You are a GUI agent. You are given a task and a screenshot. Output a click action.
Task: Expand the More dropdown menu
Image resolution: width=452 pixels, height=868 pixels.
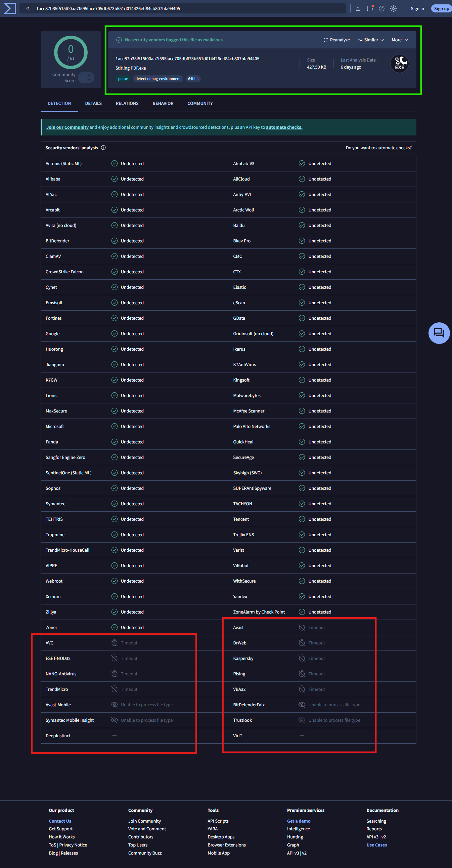[x=400, y=40]
